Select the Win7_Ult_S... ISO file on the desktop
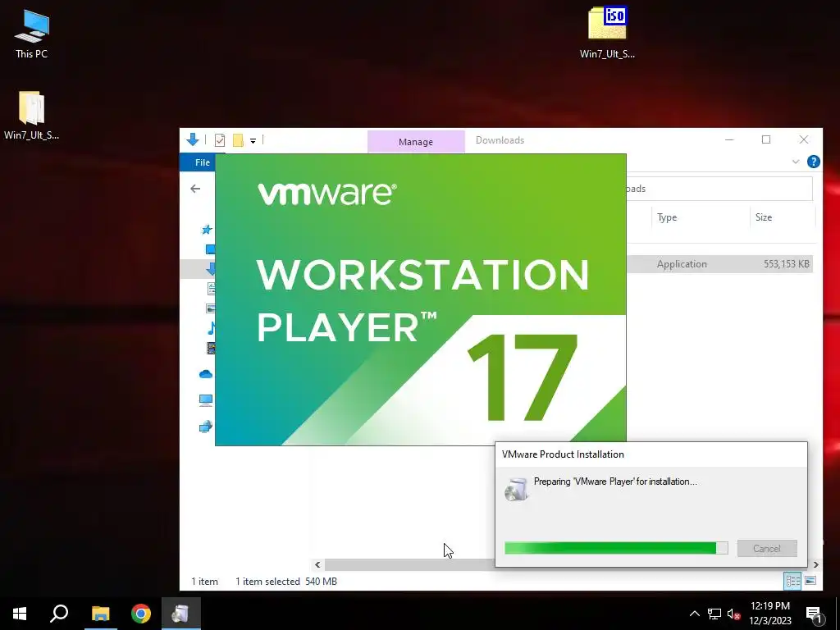840x630 pixels. point(607,32)
